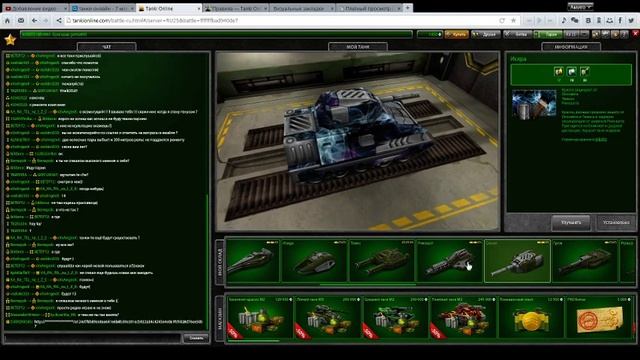Click the share icon beside the address bar
This screenshot has height=360, width=640.
coord(59,20)
